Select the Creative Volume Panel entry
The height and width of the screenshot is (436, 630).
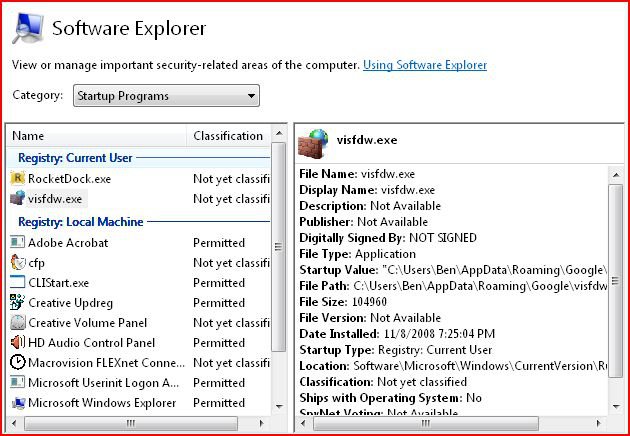(x=88, y=323)
